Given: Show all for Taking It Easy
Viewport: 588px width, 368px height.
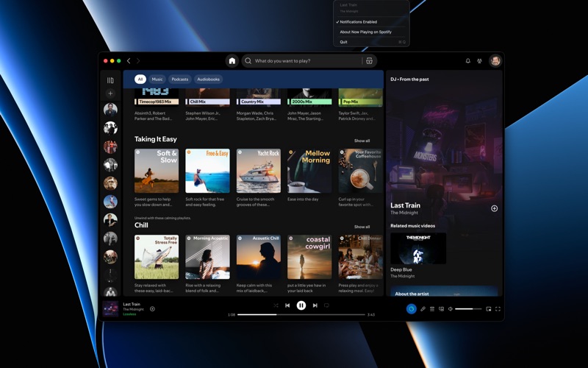Looking at the screenshot, I should (x=362, y=141).
